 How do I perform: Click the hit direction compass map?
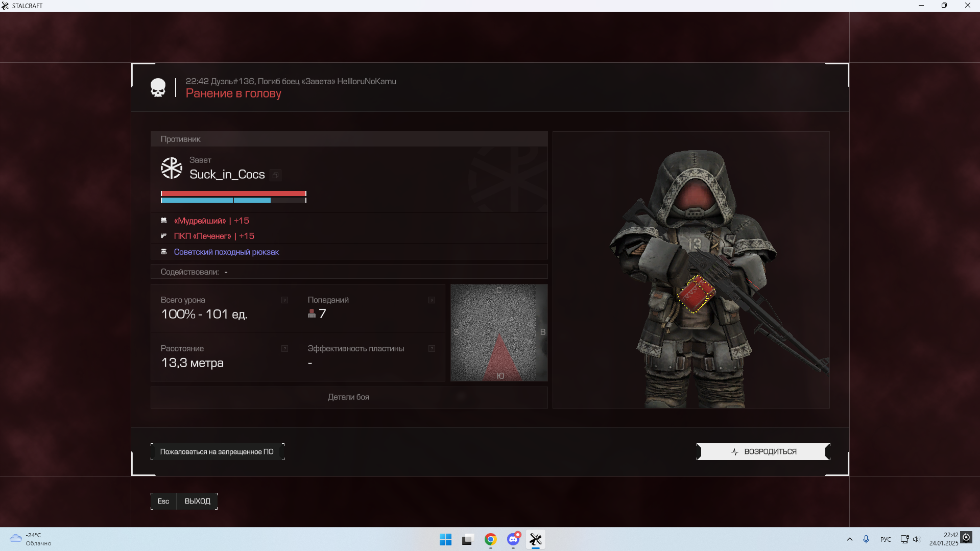click(x=499, y=332)
